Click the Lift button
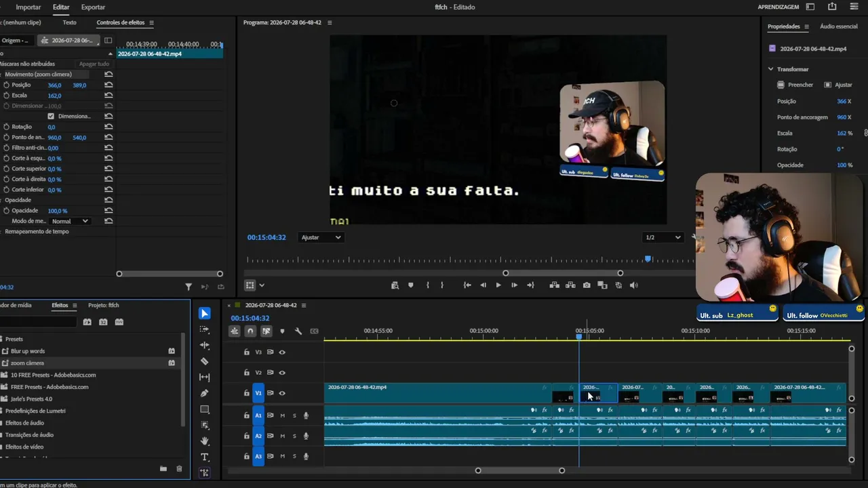Image resolution: width=868 pixels, height=488 pixels. click(554, 285)
